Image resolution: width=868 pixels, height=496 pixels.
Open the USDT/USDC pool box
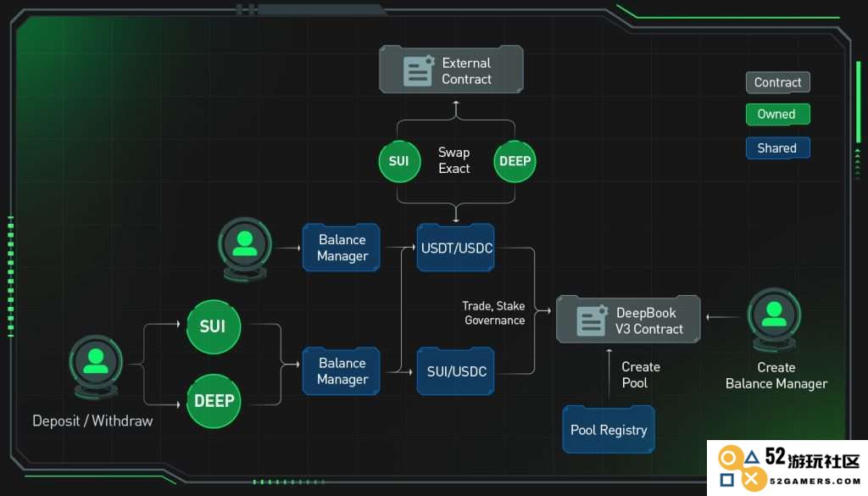click(x=455, y=248)
